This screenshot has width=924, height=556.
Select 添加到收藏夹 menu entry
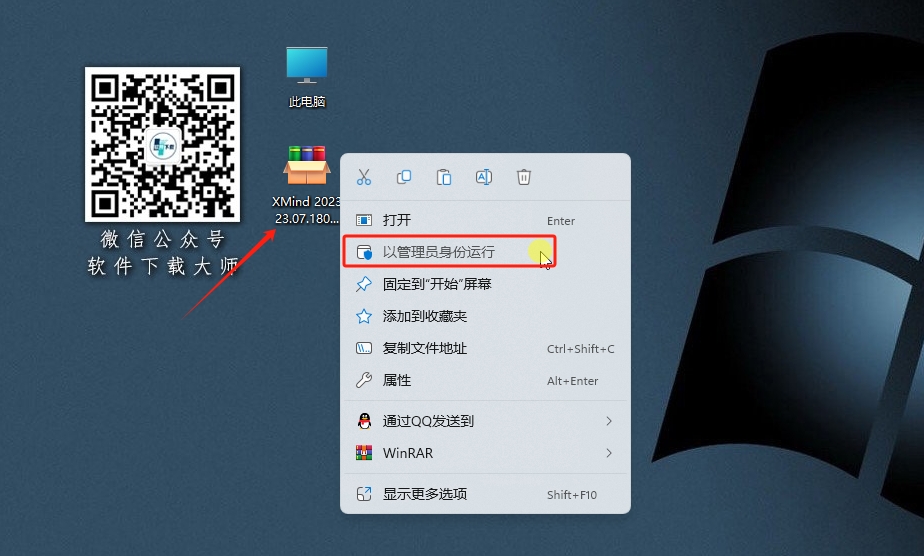pyautogui.click(x=485, y=316)
